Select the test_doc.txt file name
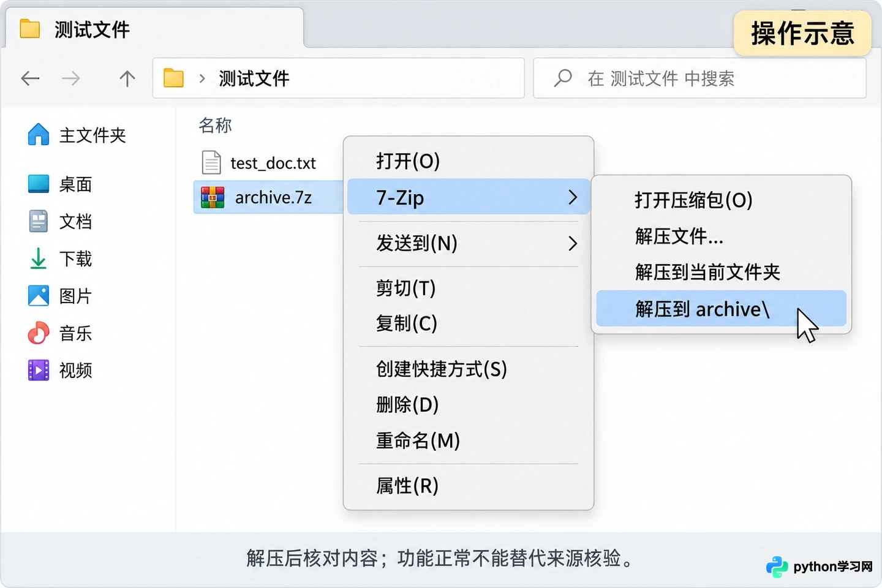This screenshot has height=588, width=882. [273, 163]
